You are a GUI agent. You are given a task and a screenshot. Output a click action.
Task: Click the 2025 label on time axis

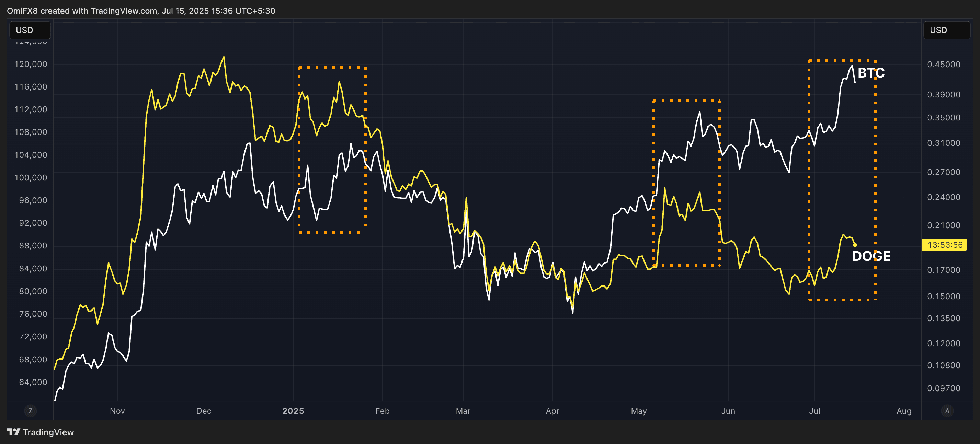tap(293, 411)
